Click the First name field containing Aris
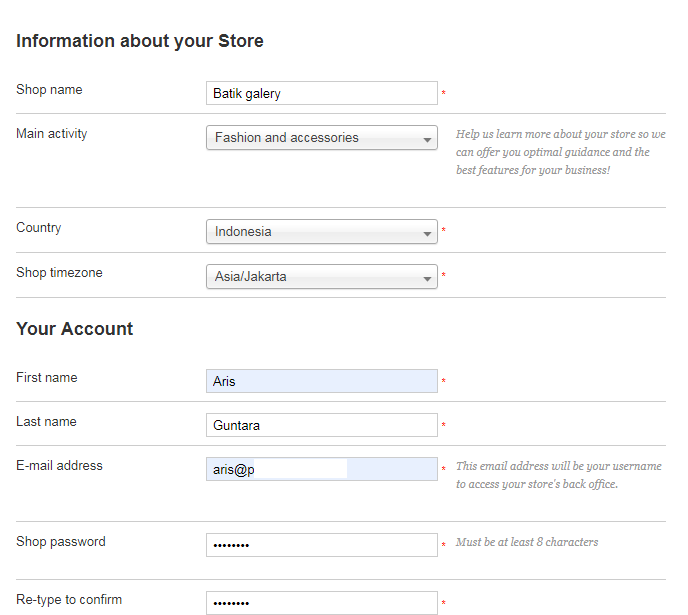The width and height of the screenshot is (688, 615). (322, 381)
